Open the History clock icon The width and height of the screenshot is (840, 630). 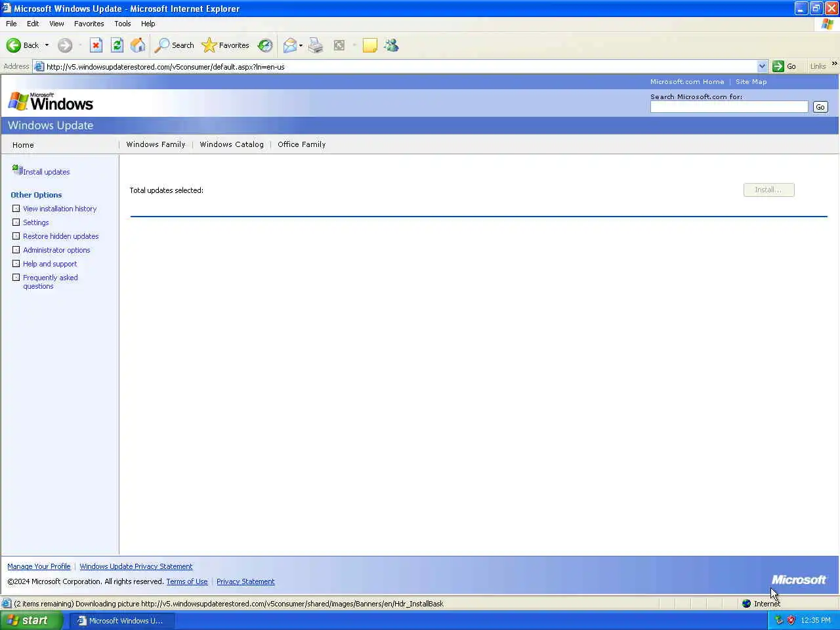[265, 45]
